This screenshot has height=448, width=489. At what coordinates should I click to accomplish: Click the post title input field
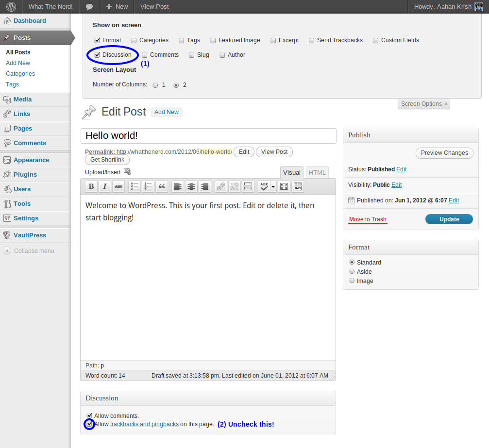click(208, 136)
